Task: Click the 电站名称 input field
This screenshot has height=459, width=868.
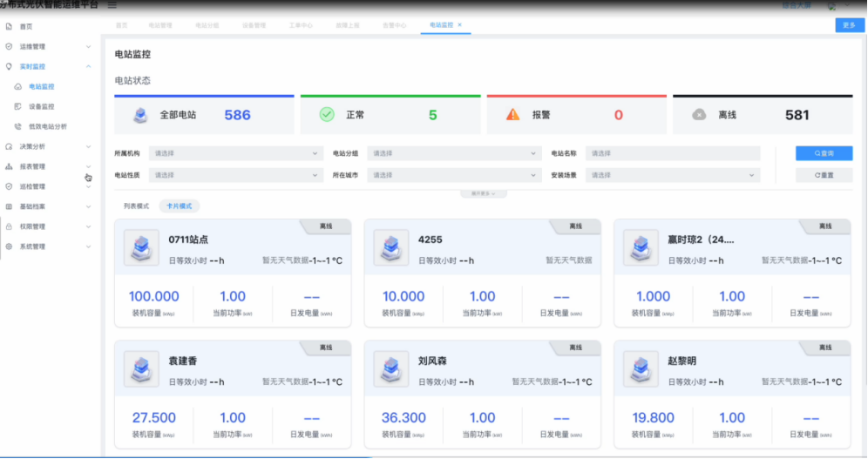Action: pyautogui.click(x=672, y=153)
